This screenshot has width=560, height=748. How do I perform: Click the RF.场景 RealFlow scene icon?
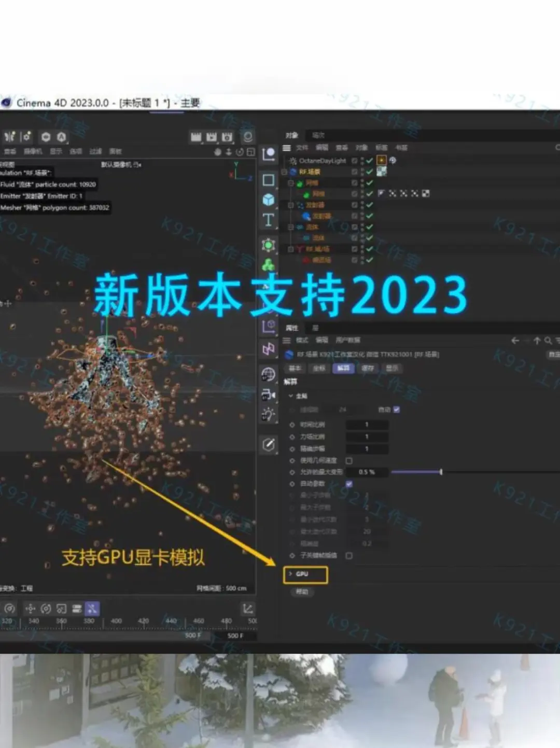(292, 172)
